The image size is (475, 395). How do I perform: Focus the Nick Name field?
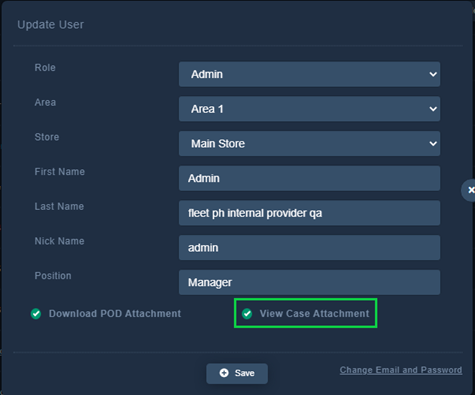pos(309,248)
